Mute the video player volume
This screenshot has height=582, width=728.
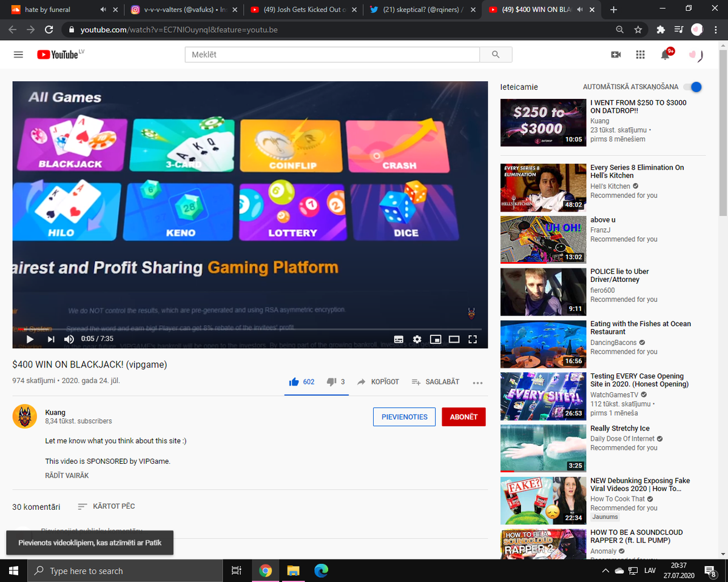tap(69, 339)
